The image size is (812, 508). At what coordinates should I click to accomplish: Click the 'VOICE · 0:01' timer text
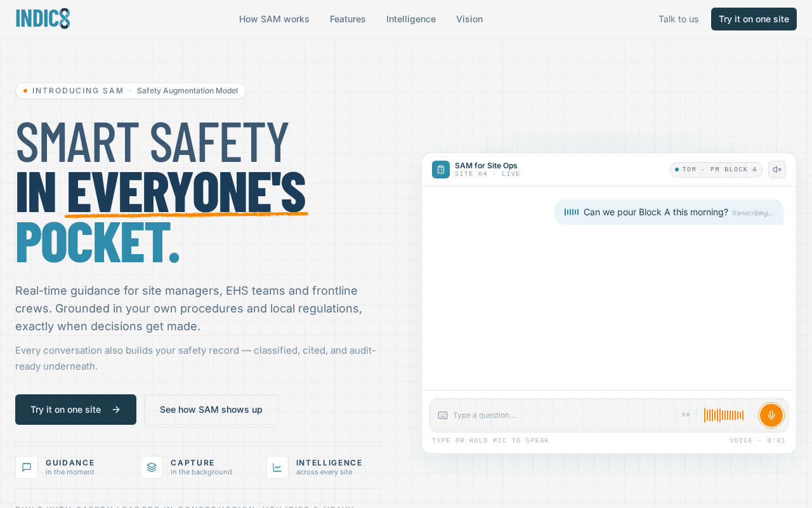point(757,441)
